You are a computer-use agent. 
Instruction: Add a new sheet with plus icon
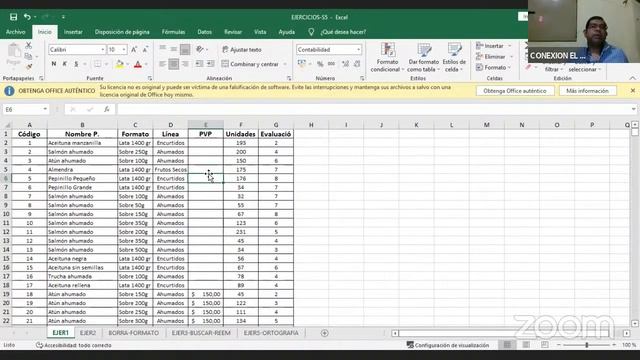[x=324, y=333]
